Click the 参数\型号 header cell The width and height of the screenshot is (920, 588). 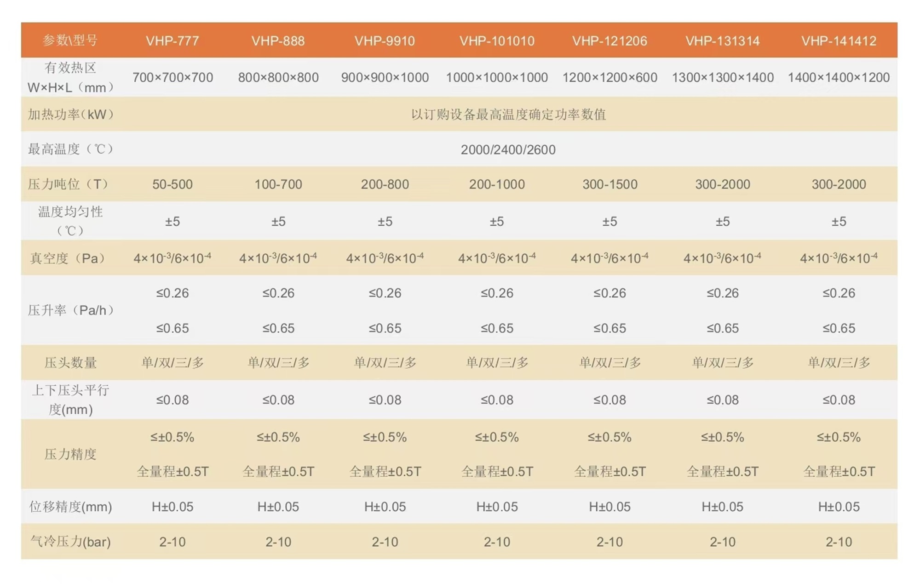[70, 40]
